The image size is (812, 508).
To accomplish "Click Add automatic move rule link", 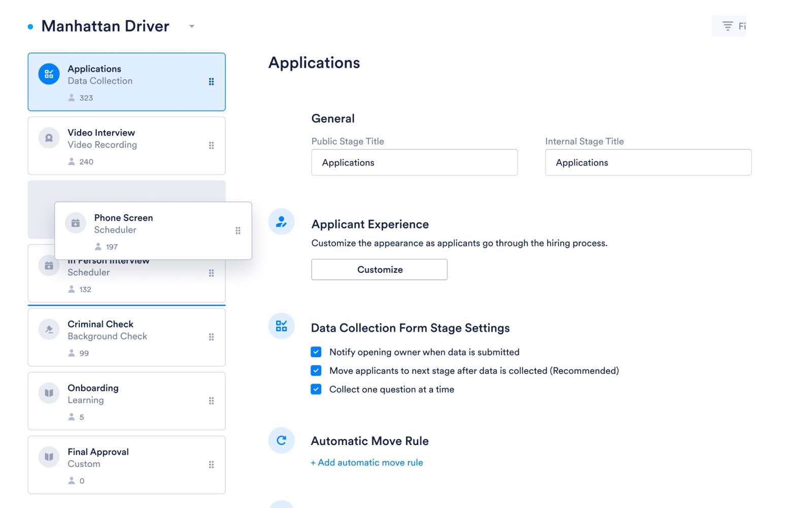I will pos(367,463).
